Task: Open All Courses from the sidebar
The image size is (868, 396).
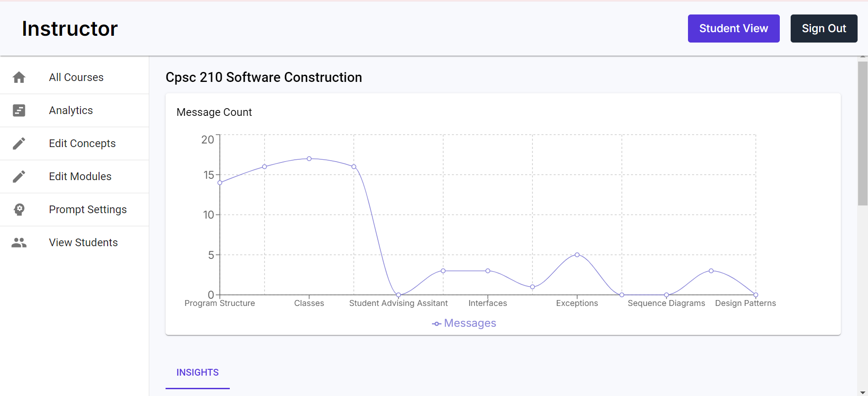Action: click(x=75, y=77)
